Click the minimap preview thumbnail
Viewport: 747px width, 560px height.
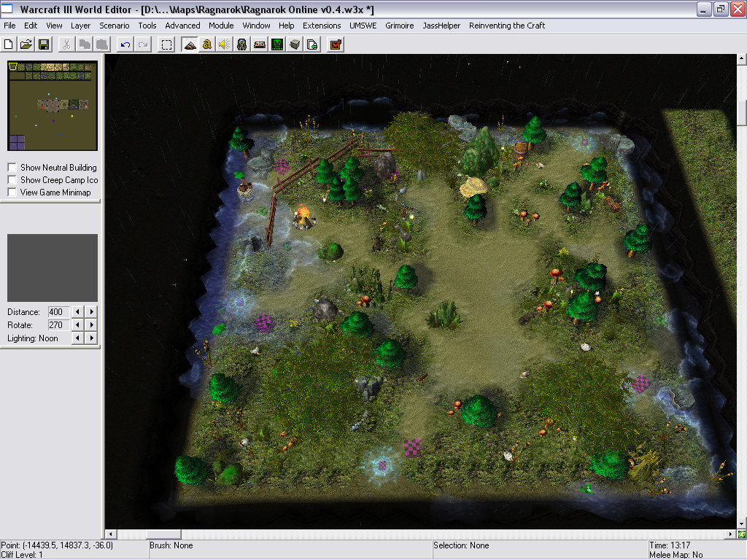click(x=53, y=106)
